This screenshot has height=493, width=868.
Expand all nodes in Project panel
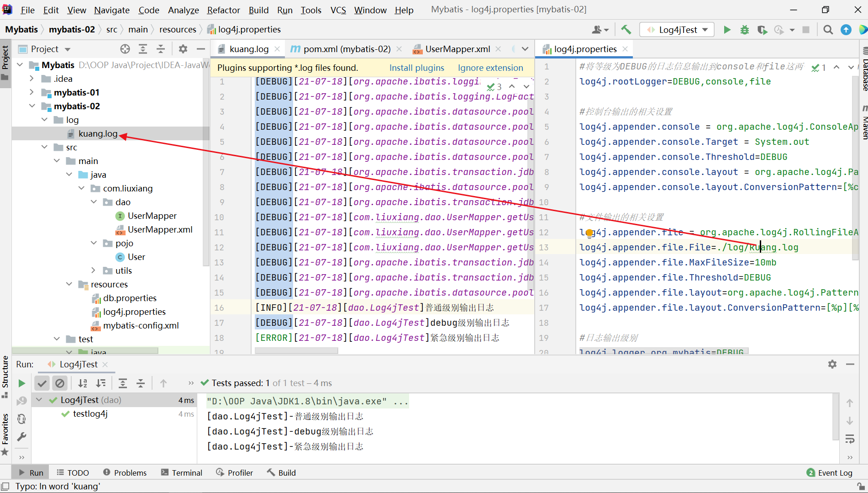pyautogui.click(x=143, y=49)
